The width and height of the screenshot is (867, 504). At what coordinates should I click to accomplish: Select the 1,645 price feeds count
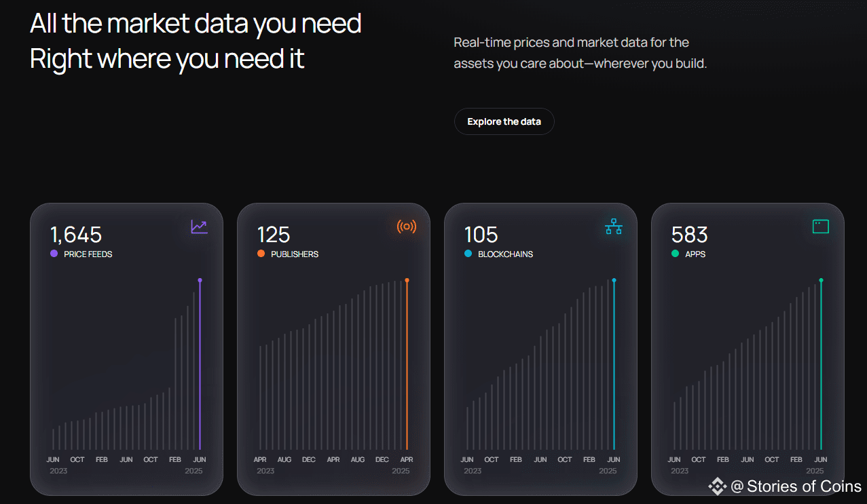tap(76, 235)
